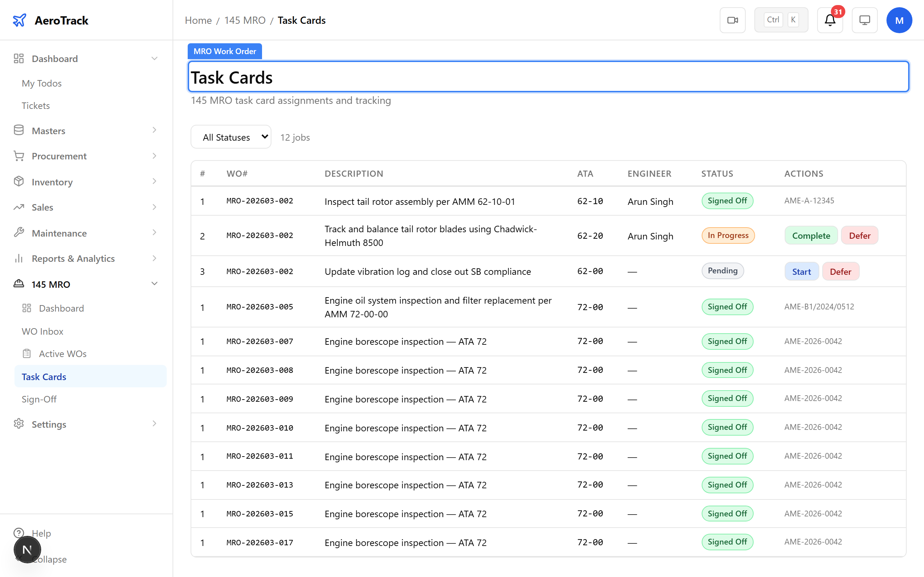This screenshot has height=577, width=924.
Task: Switch to the Sign-Off page
Action: click(39, 399)
